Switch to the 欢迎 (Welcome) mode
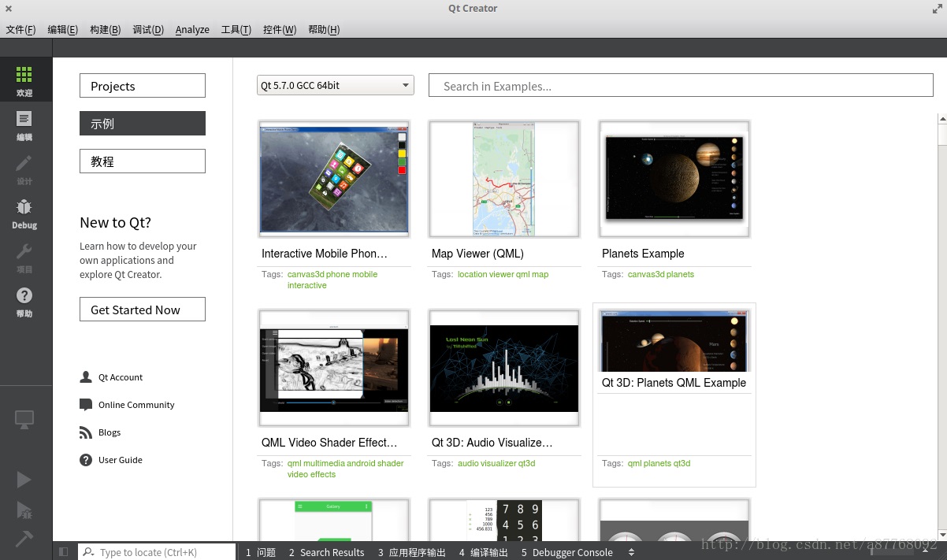947x560 pixels. click(24, 81)
